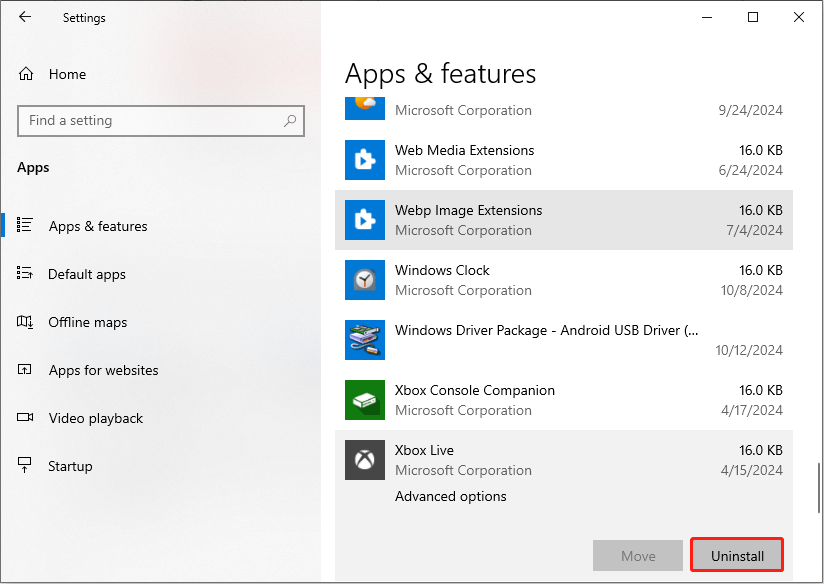824x584 pixels.
Task: Open Advanced options for Xbox Live
Action: 450,496
